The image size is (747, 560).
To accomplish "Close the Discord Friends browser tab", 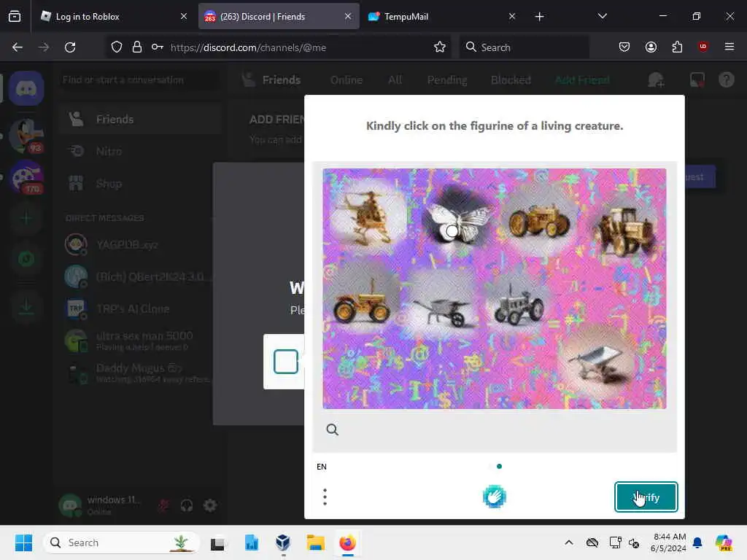I will 348,17.
